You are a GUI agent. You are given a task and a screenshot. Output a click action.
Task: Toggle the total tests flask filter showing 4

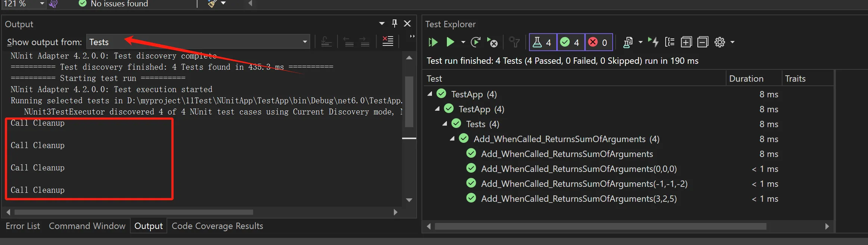tap(543, 42)
